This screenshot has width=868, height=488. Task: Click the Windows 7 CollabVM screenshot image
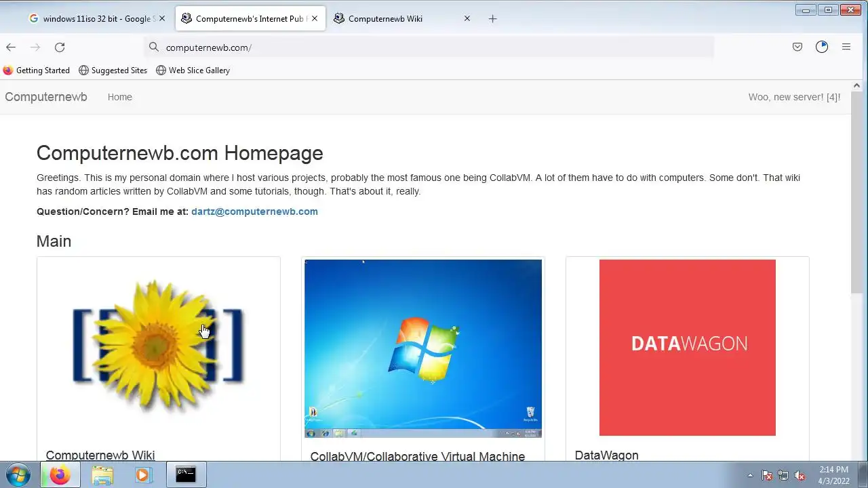(x=423, y=348)
